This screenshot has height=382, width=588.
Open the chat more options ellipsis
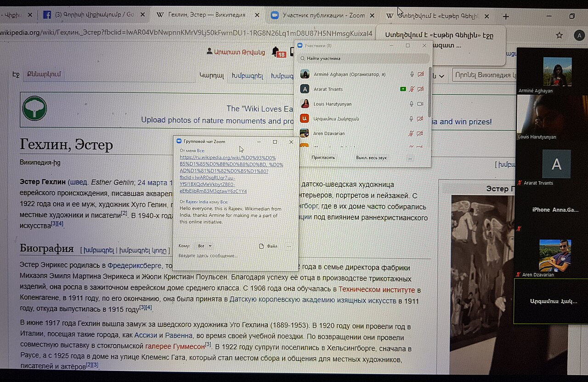point(289,246)
